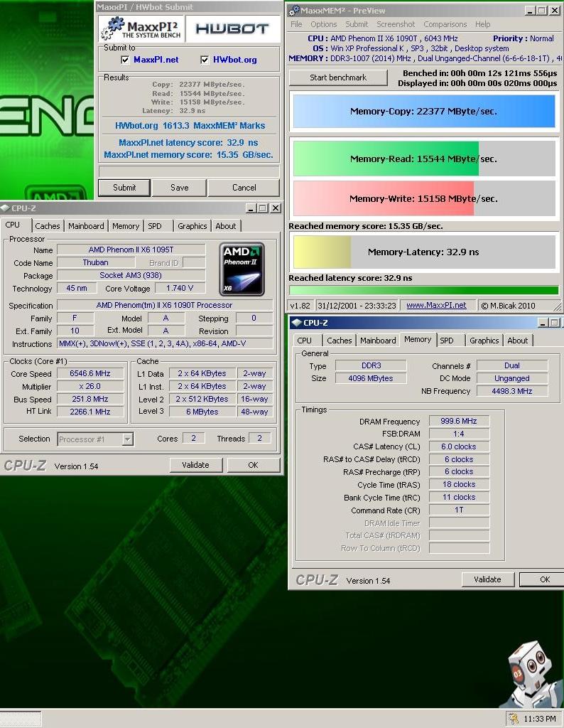Click the Code Name value Thuban
564x728 pixels.
point(96,262)
